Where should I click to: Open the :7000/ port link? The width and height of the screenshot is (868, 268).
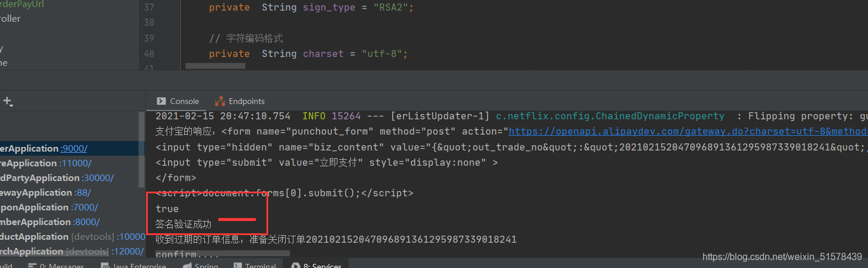click(x=85, y=207)
